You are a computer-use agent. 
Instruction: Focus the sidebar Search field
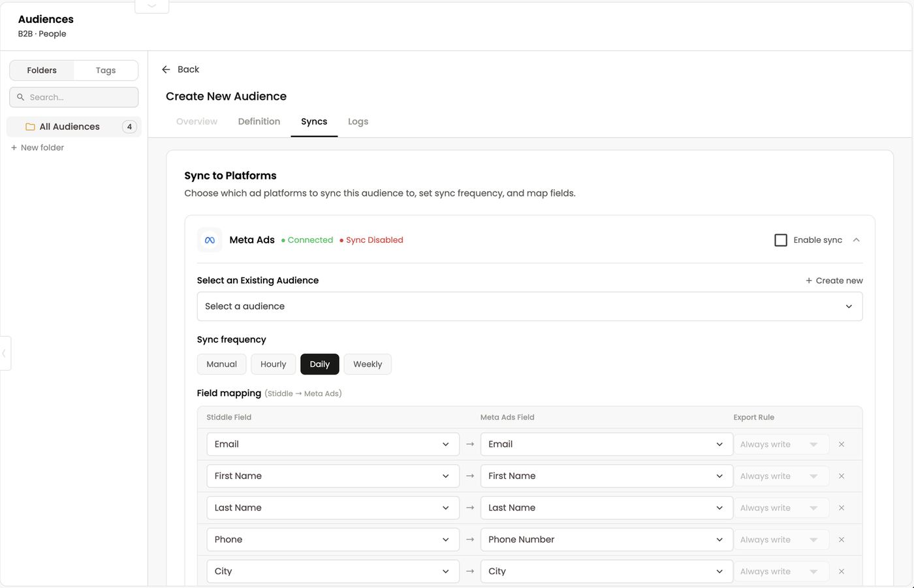[x=74, y=97]
